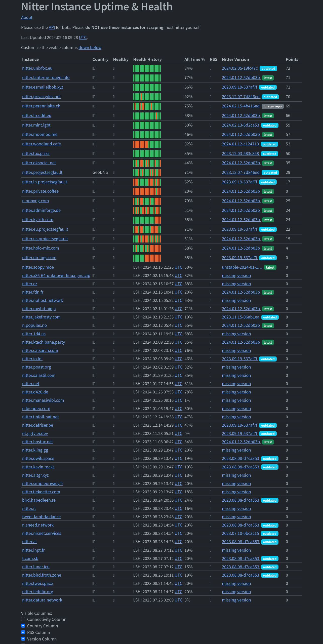Open nitter.no-logs.com instance
Viewport: 323px width, 644px height.
(39, 258)
